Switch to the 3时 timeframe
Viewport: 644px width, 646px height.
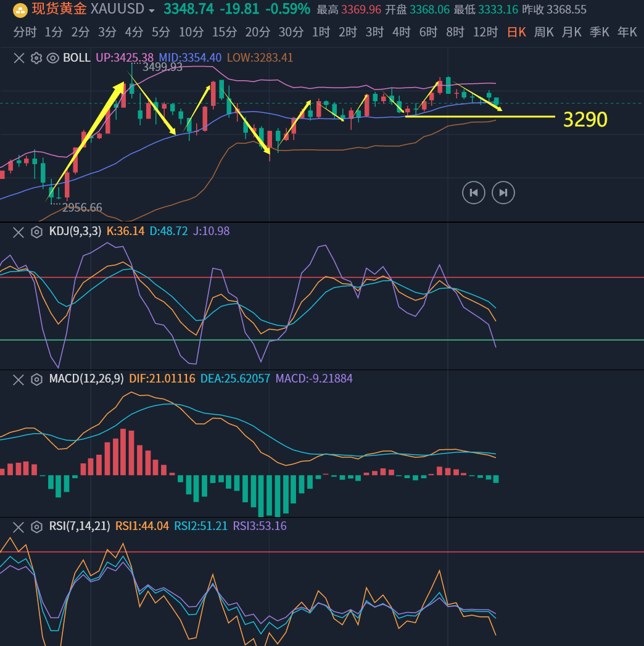(374, 31)
